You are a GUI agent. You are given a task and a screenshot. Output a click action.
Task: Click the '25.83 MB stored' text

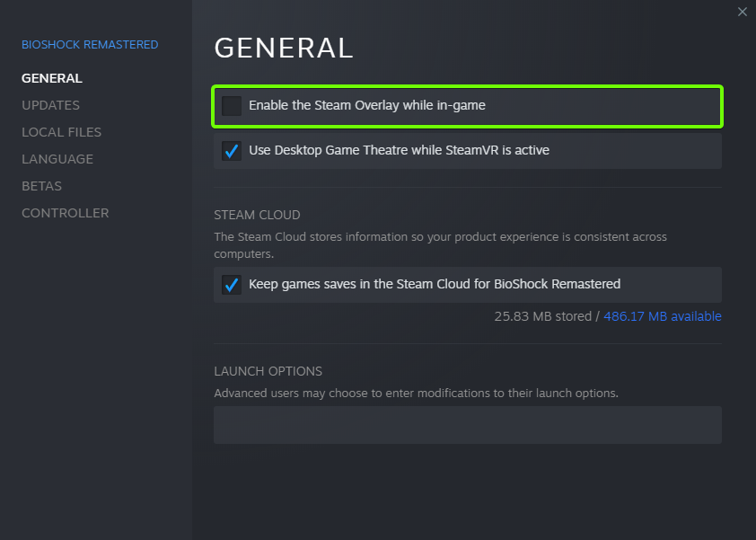(x=542, y=316)
